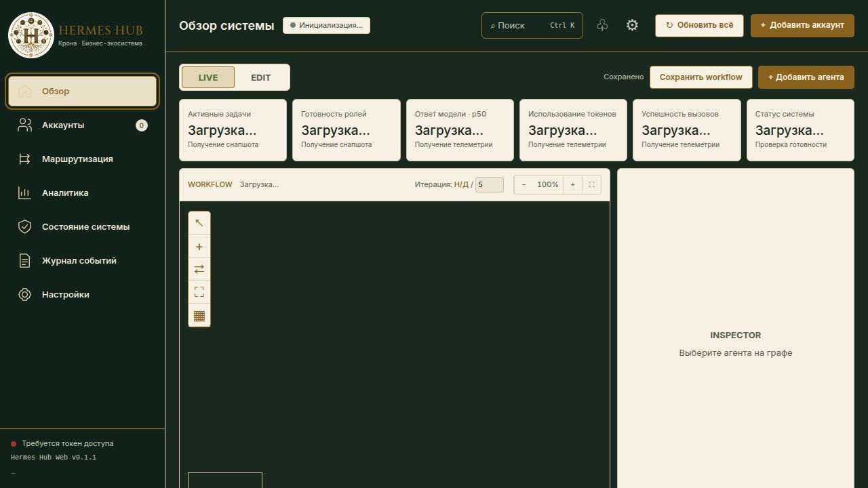Select the connect arrows canvas tool
This screenshot has width=868, height=488.
(x=199, y=269)
